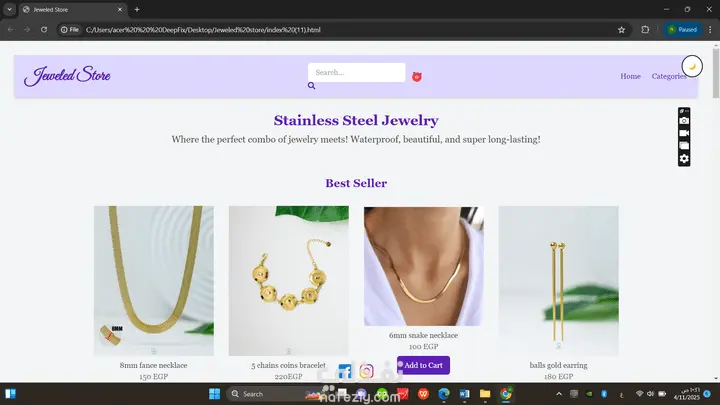720x405 pixels.
Task: Start recording with the video camera icon
Action: click(x=684, y=133)
